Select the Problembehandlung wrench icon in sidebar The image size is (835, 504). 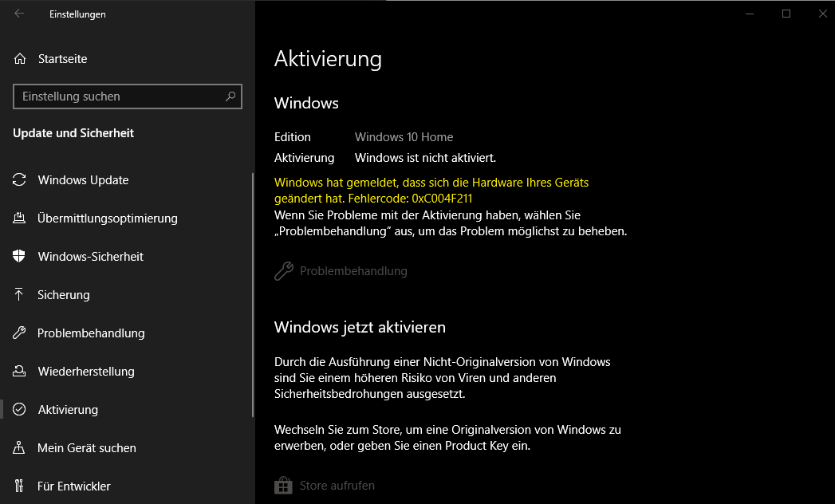click(19, 333)
